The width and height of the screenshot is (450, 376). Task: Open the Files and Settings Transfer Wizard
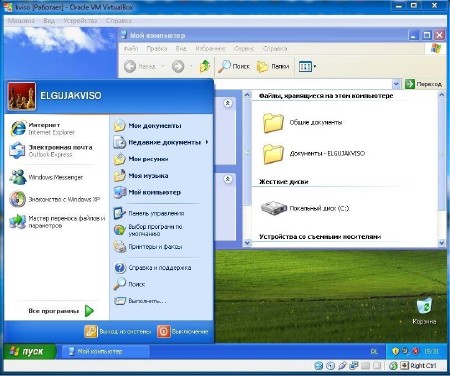[57, 222]
